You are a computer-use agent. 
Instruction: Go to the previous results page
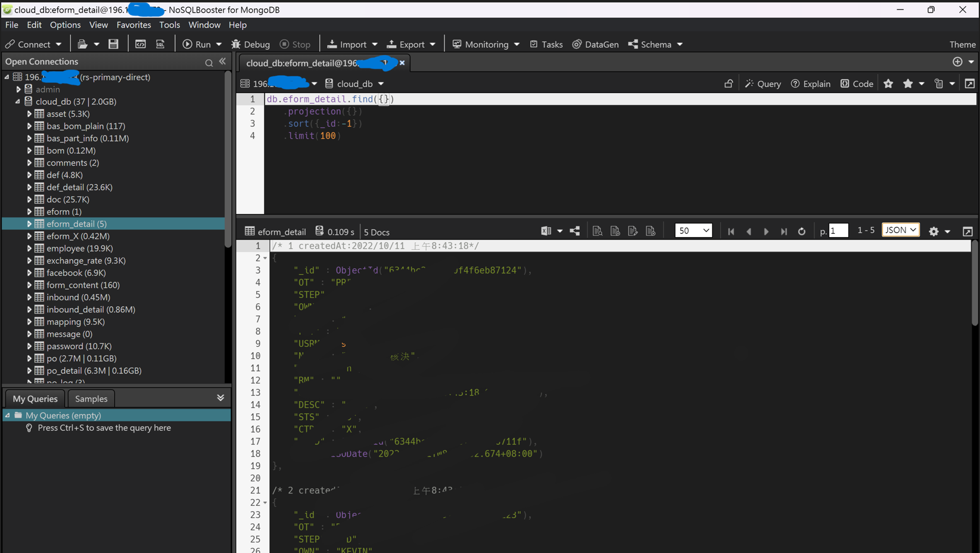pos(749,232)
